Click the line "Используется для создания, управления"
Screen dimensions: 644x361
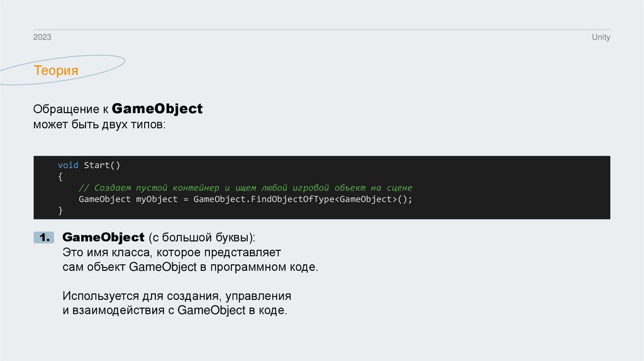[177, 295]
